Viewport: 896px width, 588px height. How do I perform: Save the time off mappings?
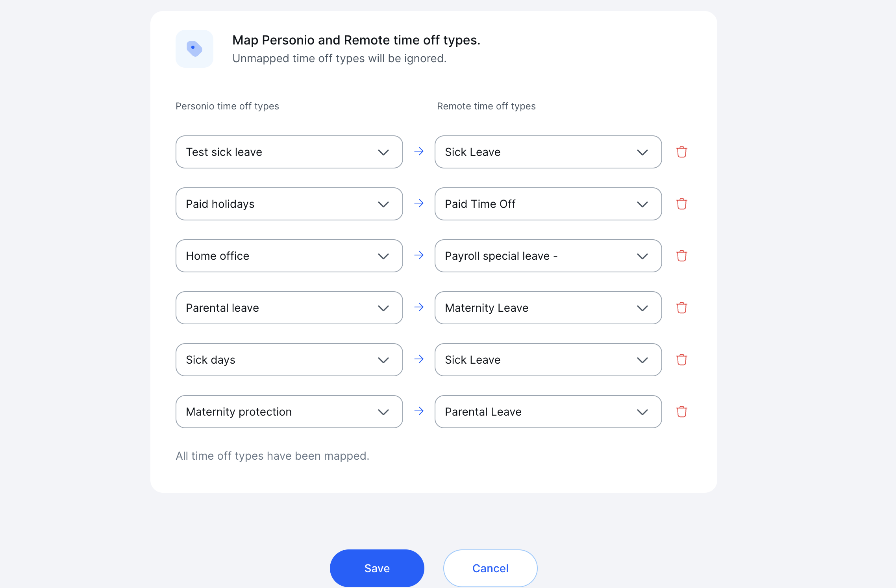tap(377, 568)
